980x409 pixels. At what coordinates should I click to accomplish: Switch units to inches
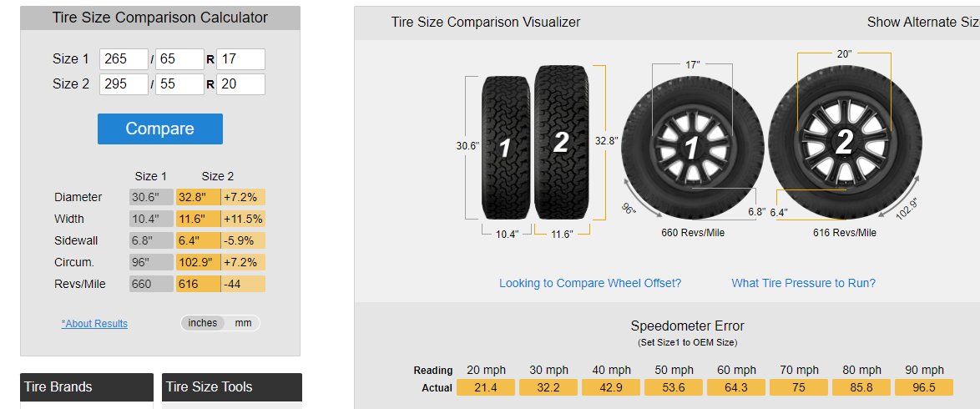pos(203,323)
